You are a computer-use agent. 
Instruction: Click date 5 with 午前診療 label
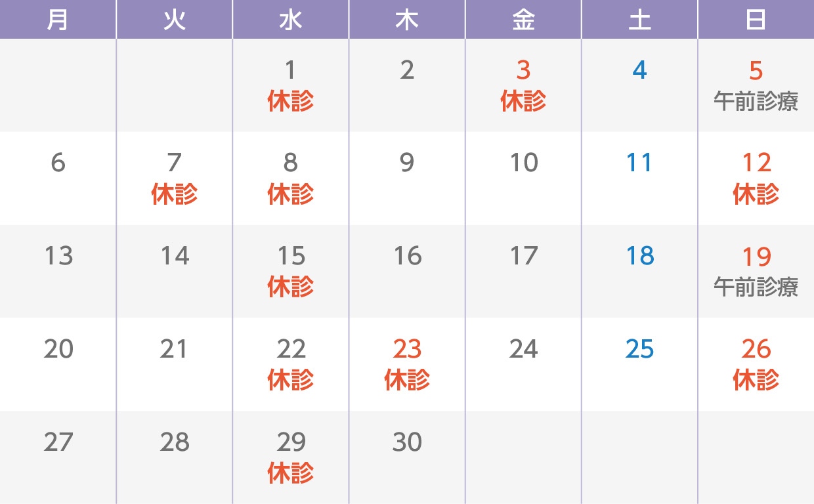click(756, 85)
